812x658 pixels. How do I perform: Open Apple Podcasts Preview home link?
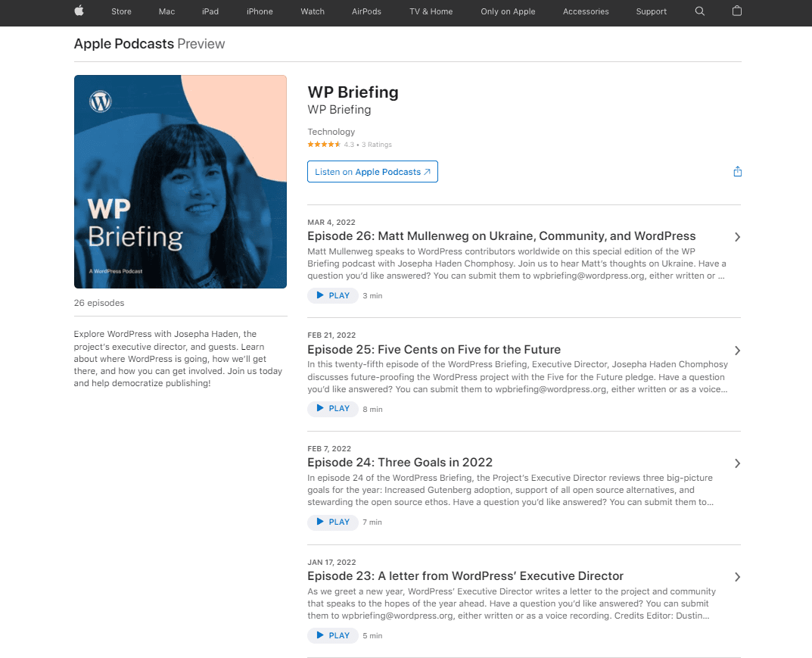124,44
